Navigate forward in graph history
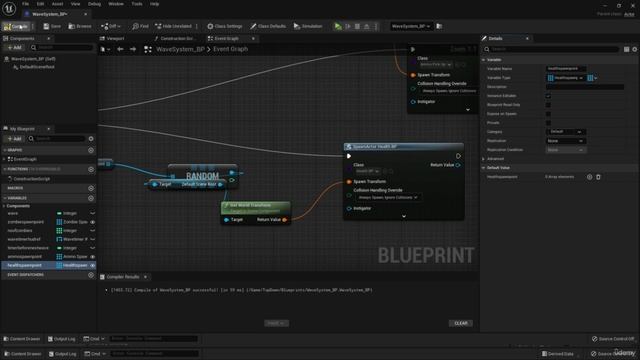Viewport: 640px width, 360px height. point(133,49)
